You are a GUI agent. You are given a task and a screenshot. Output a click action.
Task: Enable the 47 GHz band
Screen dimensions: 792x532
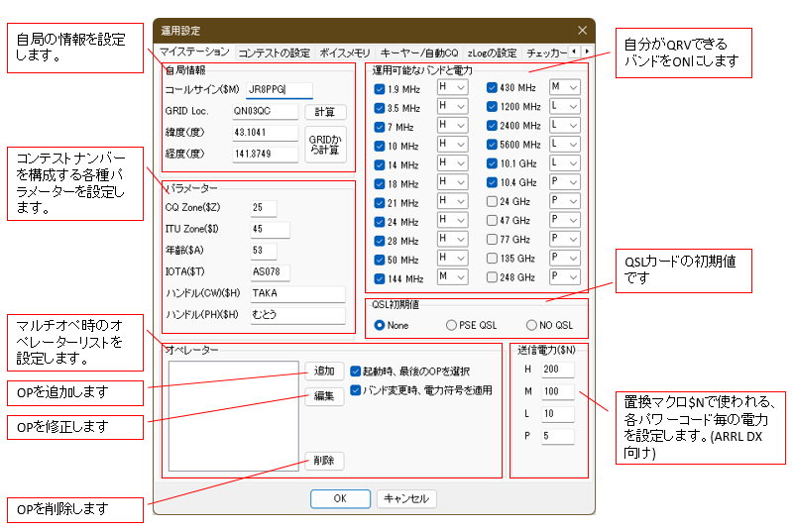(x=492, y=221)
